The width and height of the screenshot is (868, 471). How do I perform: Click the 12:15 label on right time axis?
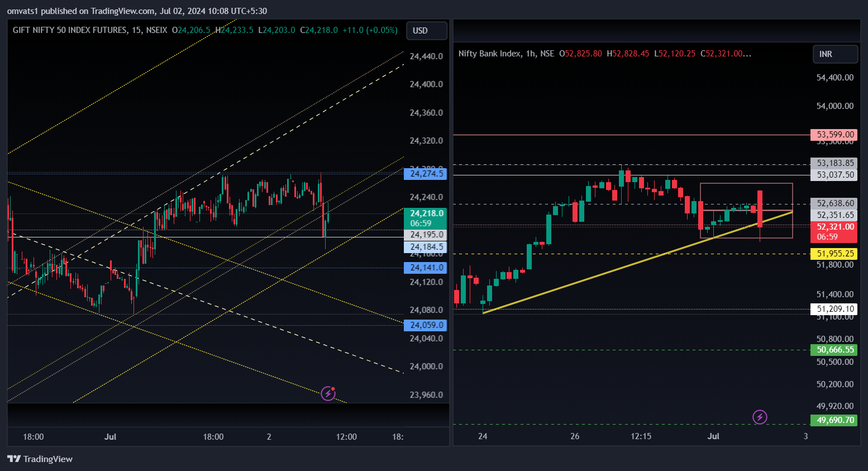(641, 436)
